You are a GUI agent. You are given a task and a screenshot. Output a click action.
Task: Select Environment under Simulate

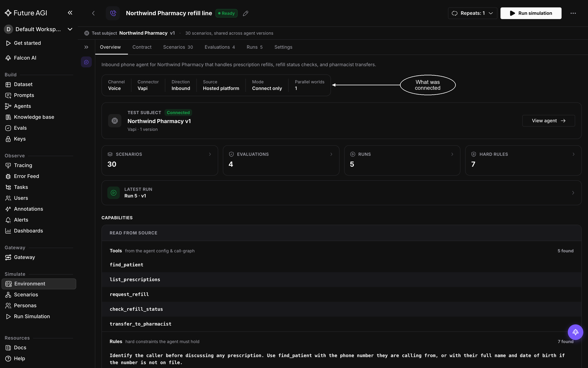pyautogui.click(x=39, y=284)
